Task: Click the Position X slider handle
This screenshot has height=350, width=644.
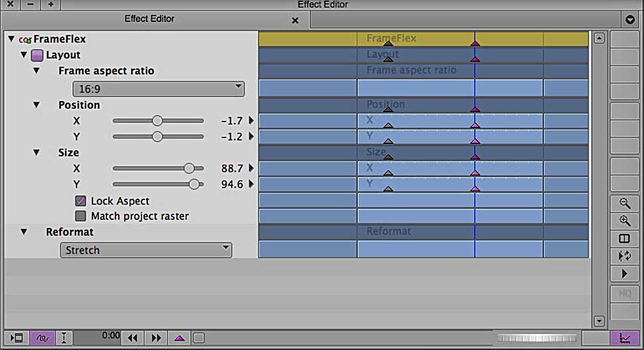Action: (157, 120)
